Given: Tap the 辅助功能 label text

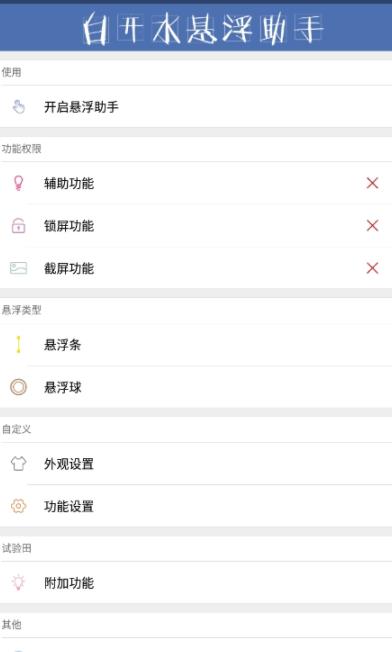Looking at the screenshot, I should coord(69,183).
